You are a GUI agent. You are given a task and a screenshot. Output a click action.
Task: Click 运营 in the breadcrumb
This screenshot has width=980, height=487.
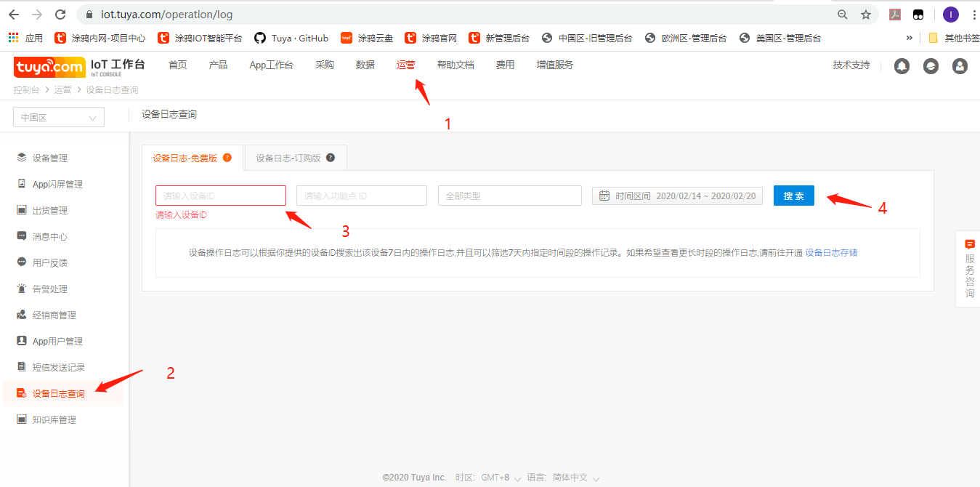click(x=62, y=90)
